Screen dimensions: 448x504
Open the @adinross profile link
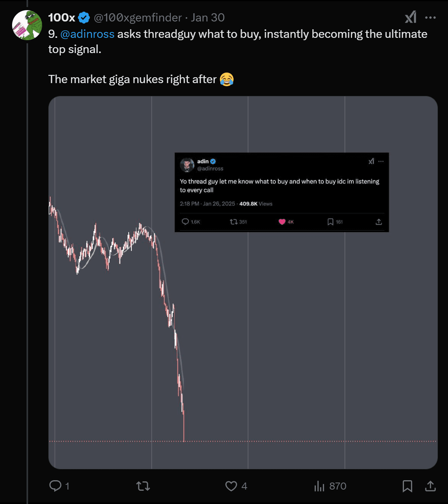(x=88, y=34)
